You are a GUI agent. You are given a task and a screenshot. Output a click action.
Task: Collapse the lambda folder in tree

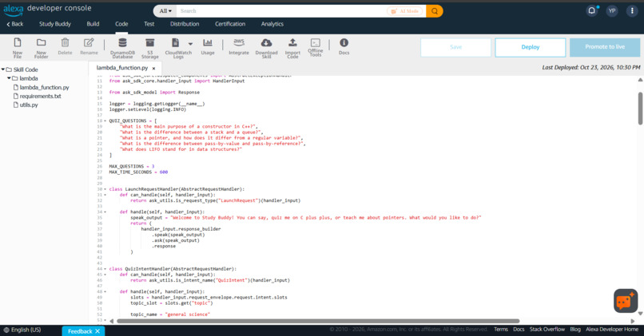click(9, 78)
